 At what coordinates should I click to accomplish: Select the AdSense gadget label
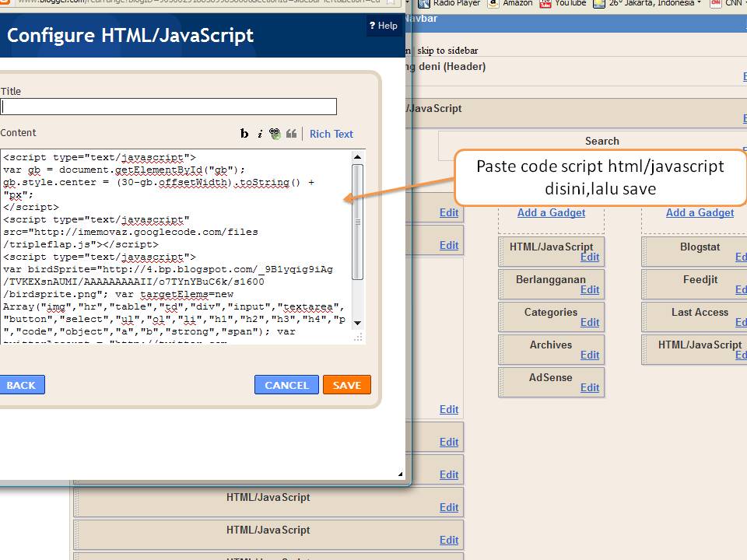click(x=551, y=378)
